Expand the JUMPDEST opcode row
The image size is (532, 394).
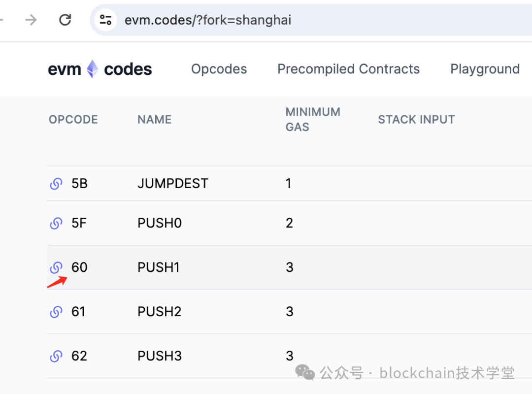pos(172,184)
